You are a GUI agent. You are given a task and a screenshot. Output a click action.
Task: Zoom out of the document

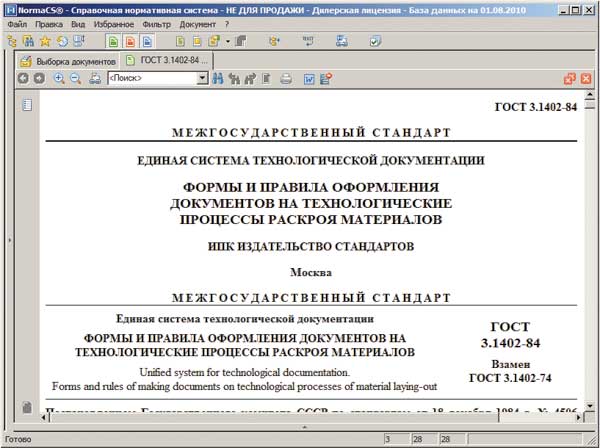point(75,78)
